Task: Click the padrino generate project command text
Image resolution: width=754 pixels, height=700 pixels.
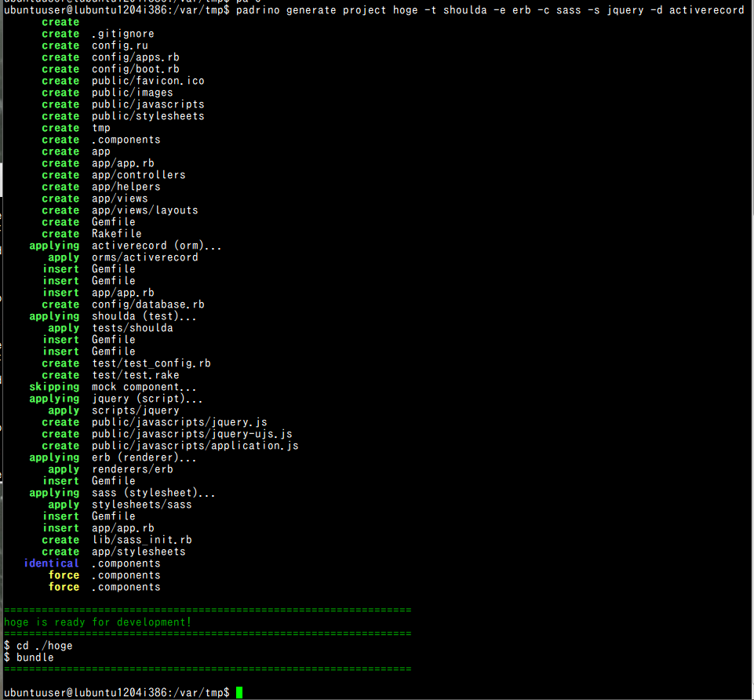Action: (x=490, y=10)
